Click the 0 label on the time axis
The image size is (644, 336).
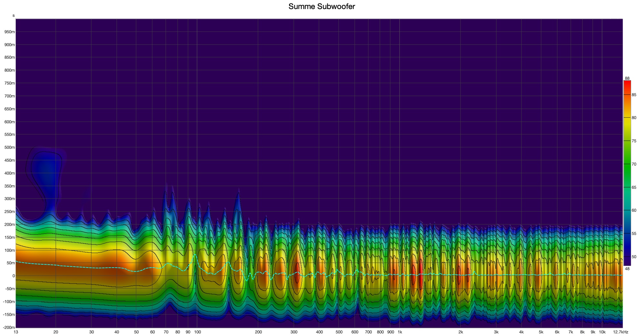(x=14, y=276)
